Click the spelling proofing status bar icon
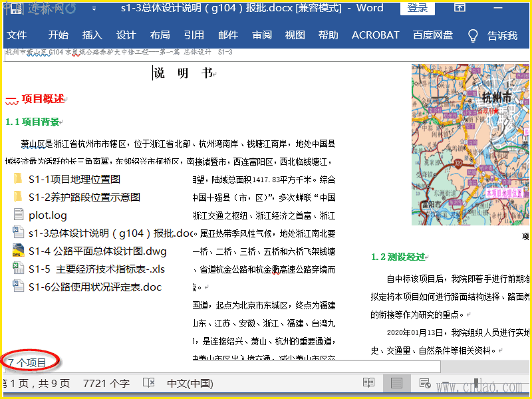 coord(149,383)
